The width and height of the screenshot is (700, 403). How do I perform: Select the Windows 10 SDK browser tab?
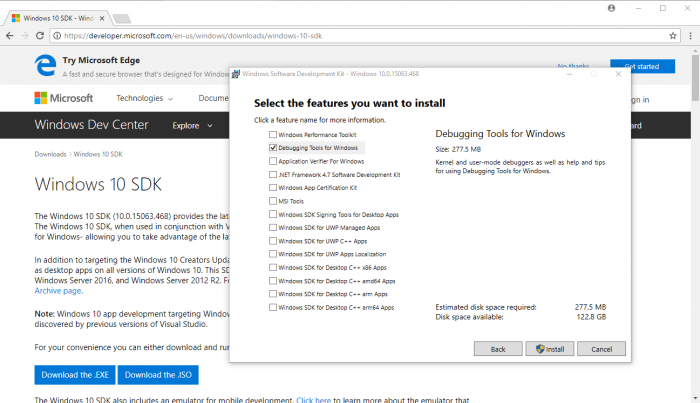[58, 18]
